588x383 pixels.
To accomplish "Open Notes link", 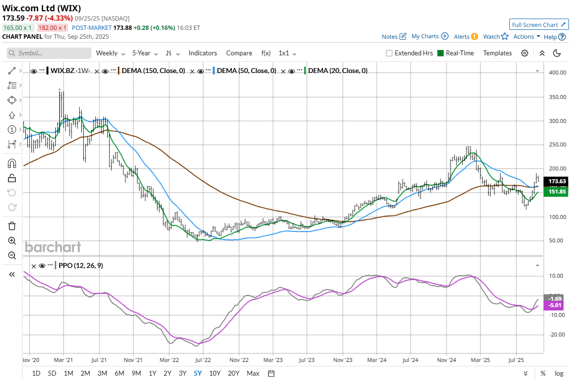I will (394, 36).
